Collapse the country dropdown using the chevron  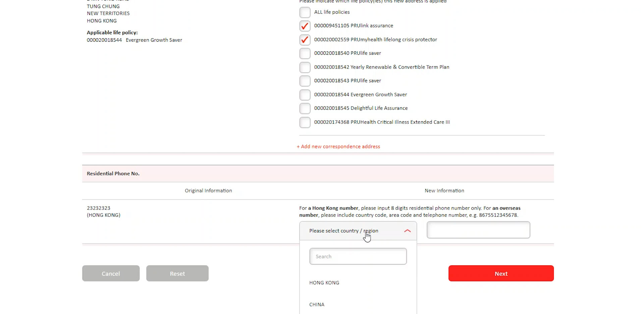pyautogui.click(x=407, y=231)
